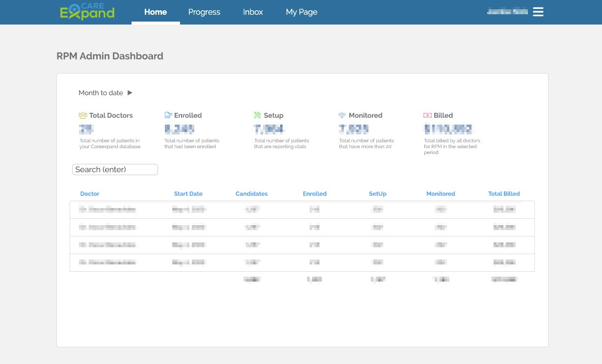Click the Candidates column header
The image size is (602, 364).
tap(252, 194)
